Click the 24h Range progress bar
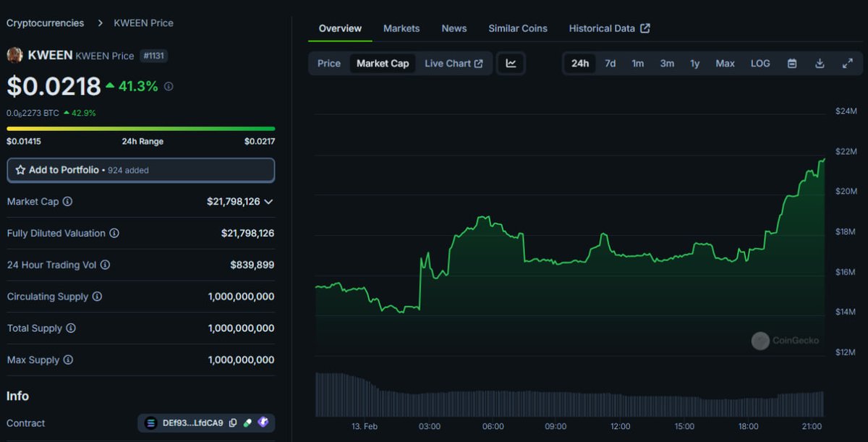The width and height of the screenshot is (868, 442). click(x=141, y=129)
